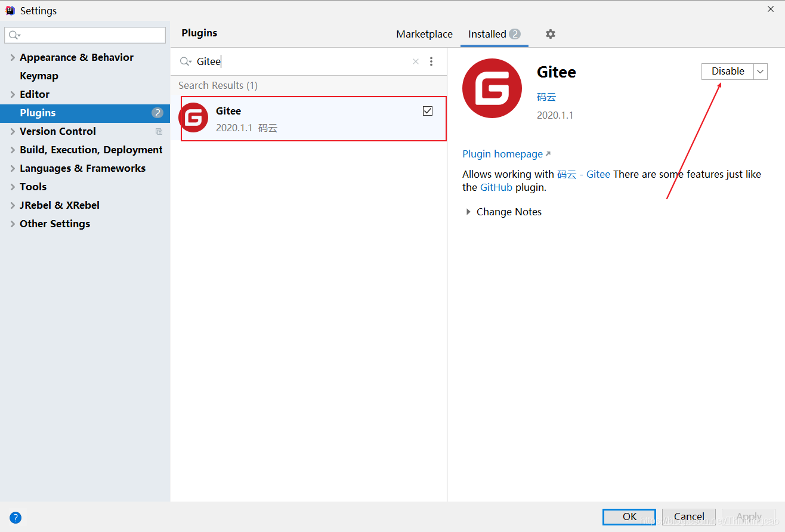Expand the Editor settings node
Screen dimensions: 785x532
tap(13, 94)
